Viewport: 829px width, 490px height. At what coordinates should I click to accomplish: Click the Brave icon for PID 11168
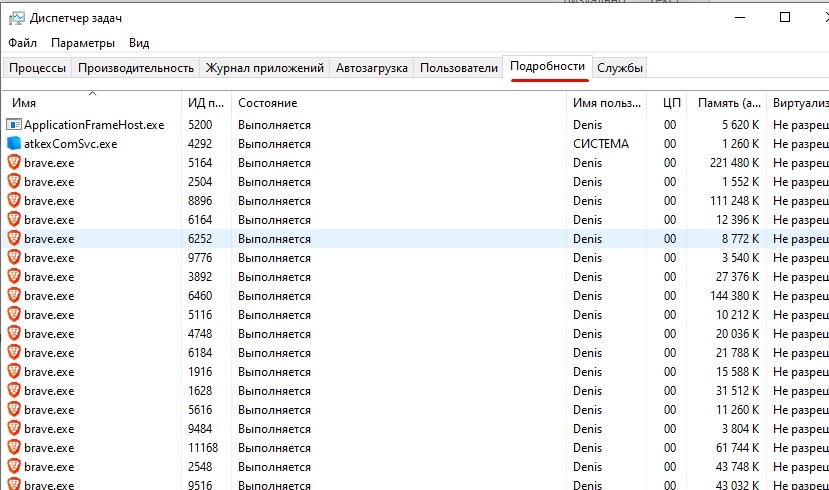pos(14,448)
